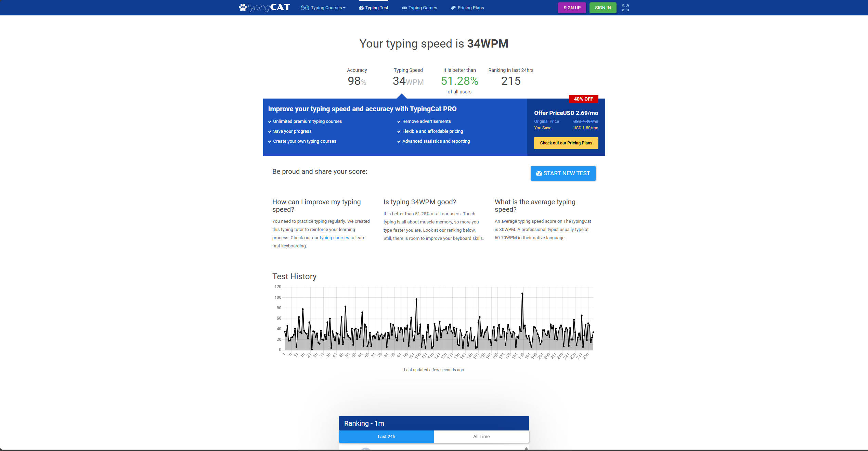Click the START NEW TEST button
Viewport: 868px width, 451px height.
[563, 173]
